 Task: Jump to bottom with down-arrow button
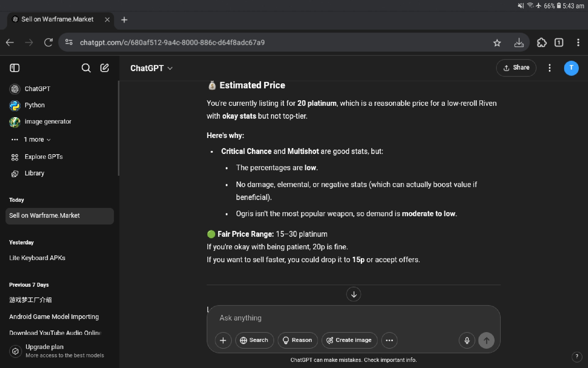pos(353,294)
